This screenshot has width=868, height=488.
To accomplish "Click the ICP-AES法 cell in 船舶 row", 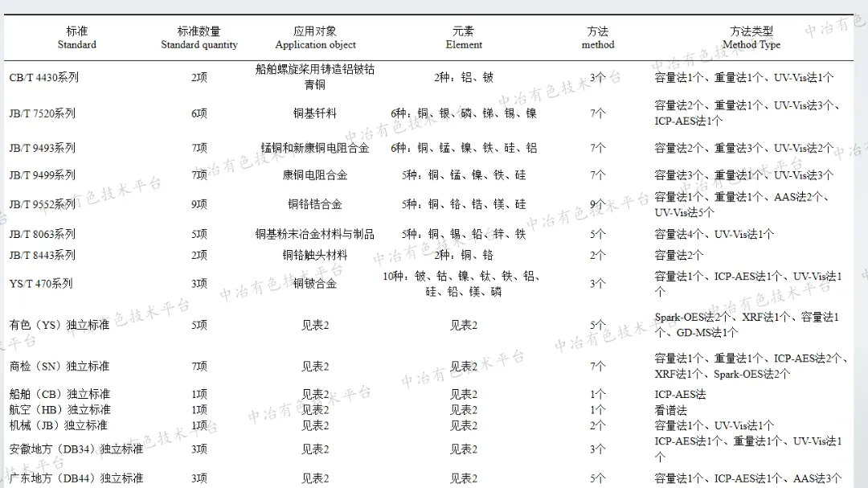I will [x=681, y=395].
